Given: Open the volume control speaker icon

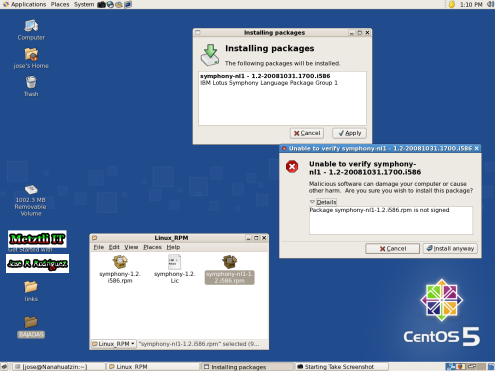Looking at the screenshot, I should (490, 4).
